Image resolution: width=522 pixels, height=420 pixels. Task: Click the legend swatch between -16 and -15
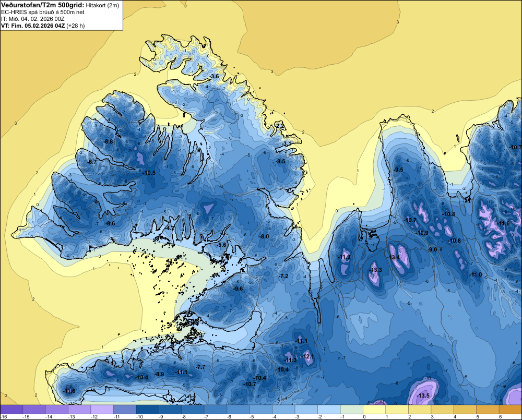pos(11,410)
